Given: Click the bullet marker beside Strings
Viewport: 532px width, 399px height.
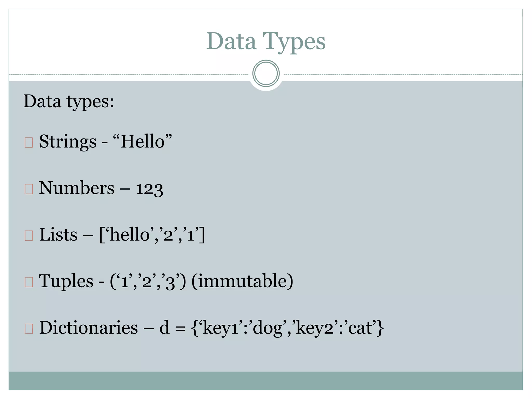Looking at the screenshot, I should click(29, 143).
